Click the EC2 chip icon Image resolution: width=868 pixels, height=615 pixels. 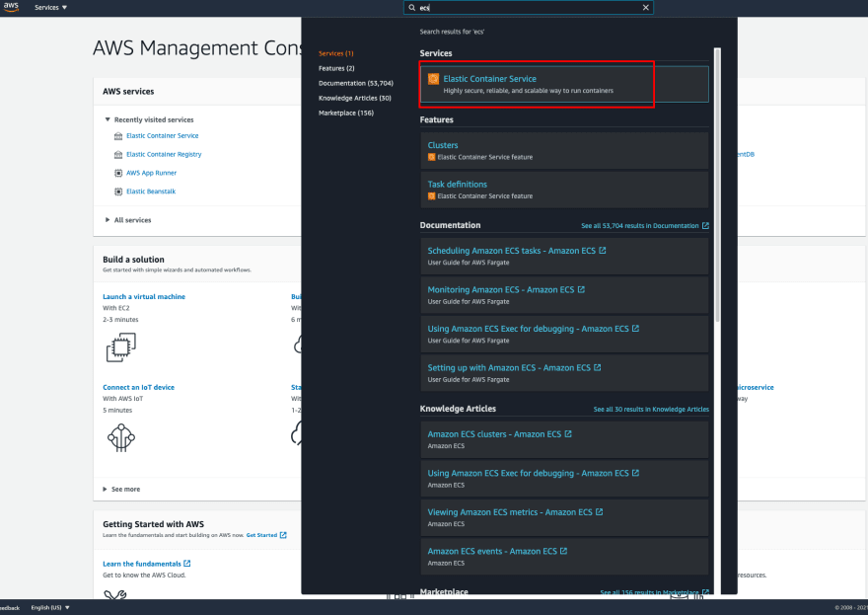pos(120,347)
